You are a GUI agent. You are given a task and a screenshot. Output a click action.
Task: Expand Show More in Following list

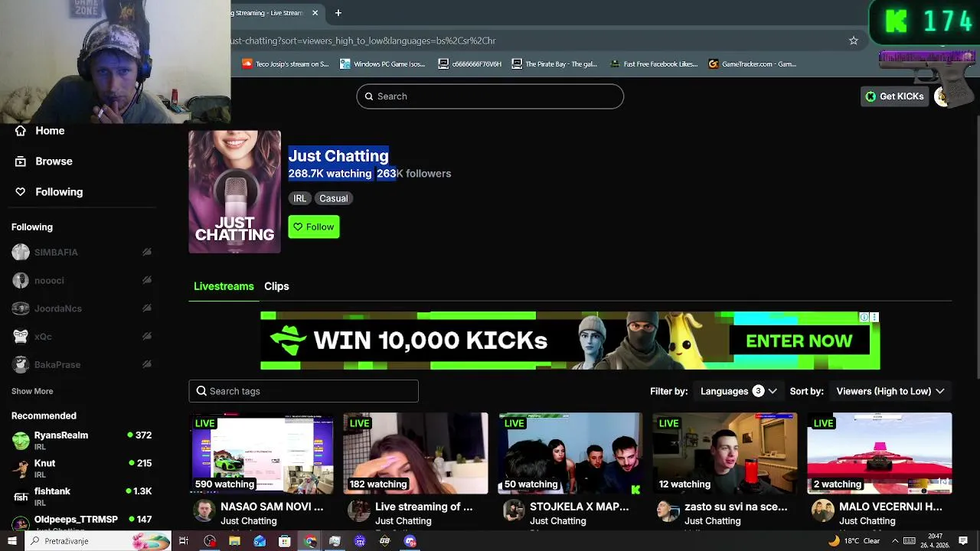click(32, 391)
